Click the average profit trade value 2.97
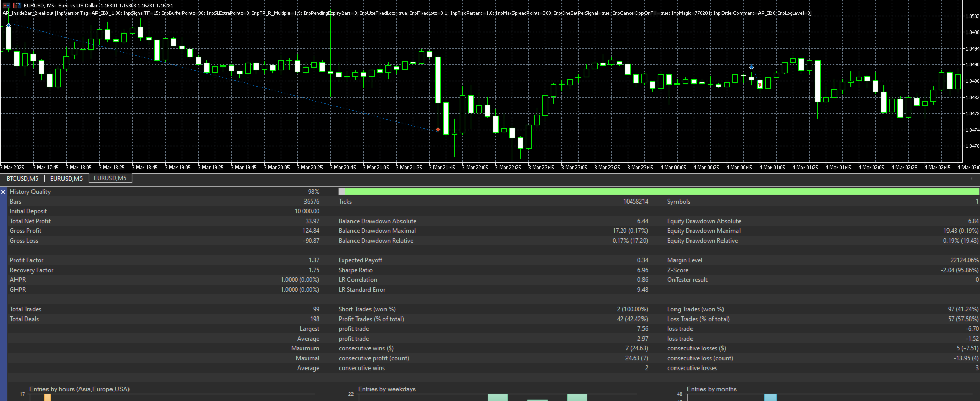The image size is (980, 401). [x=643, y=339]
